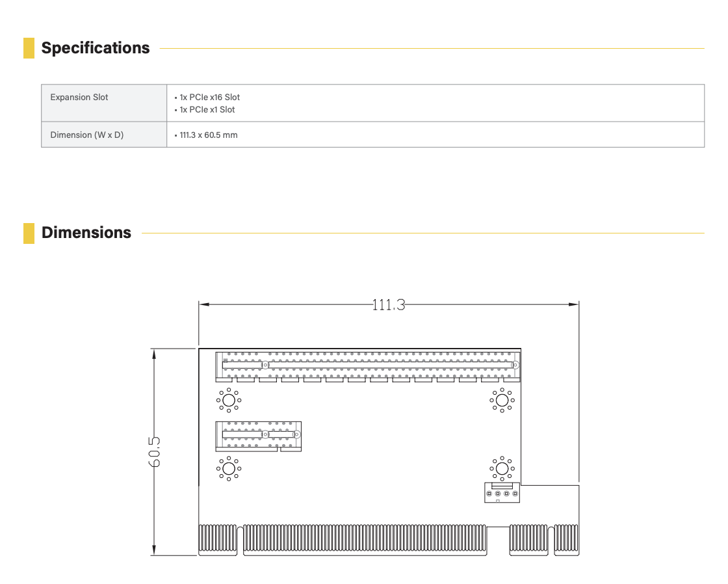Click the long PCIe x16 slot drawing
Image resolution: width=728 pixels, height=584 pixels.
point(369,365)
